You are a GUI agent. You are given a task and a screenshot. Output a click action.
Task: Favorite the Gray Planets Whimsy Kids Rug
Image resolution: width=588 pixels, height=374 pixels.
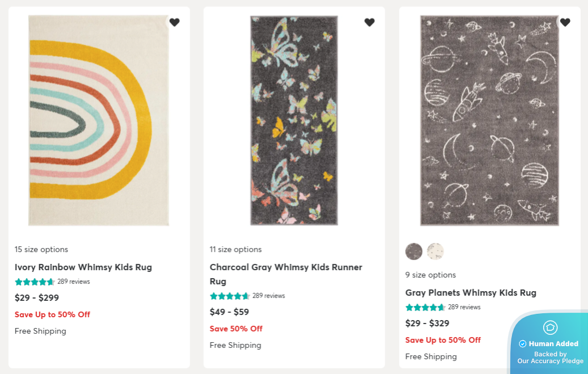[565, 22]
